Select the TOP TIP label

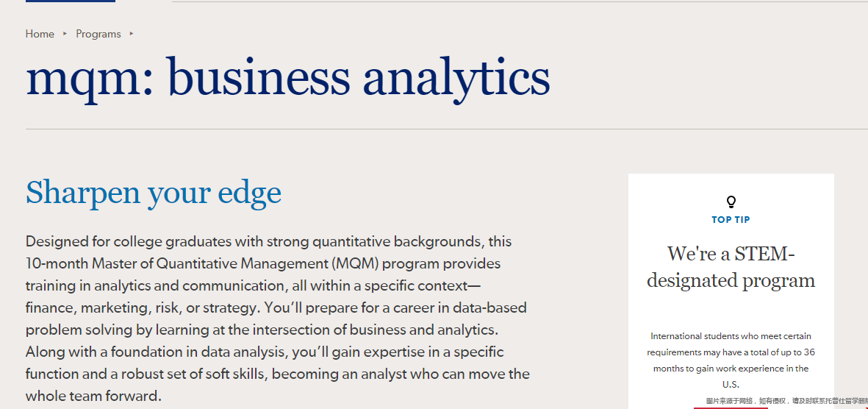731,220
